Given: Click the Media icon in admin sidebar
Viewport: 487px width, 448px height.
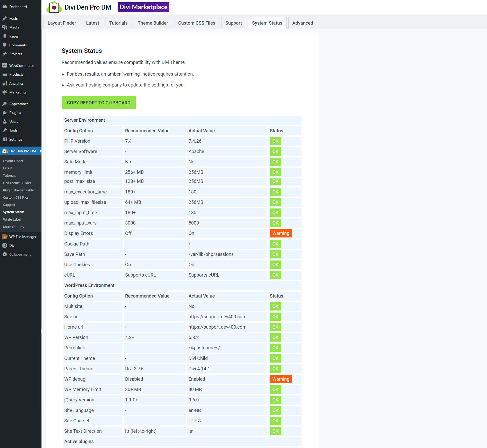Looking at the screenshot, I should [x=5, y=27].
